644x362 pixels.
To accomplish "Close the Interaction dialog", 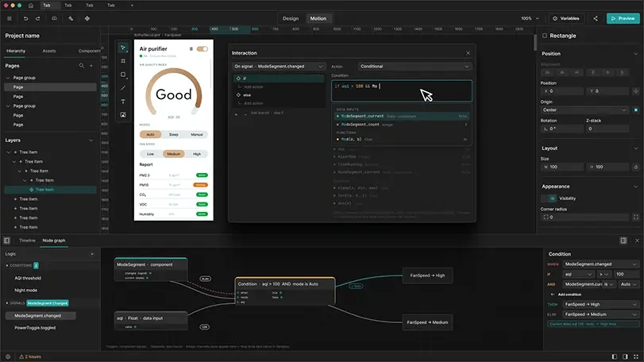I will (x=468, y=53).
